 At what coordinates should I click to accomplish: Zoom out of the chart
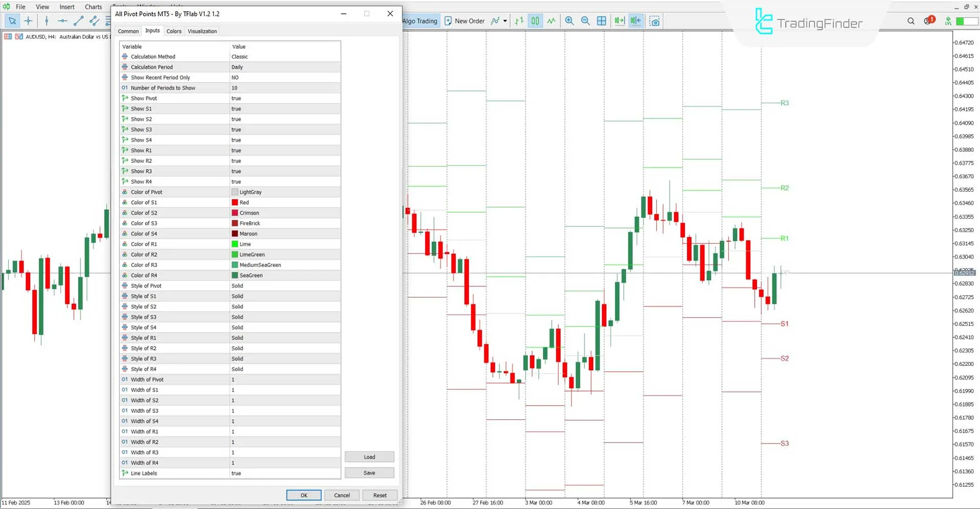[x=585, y=21]
